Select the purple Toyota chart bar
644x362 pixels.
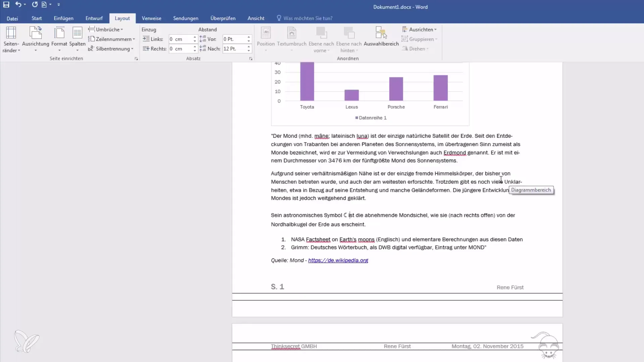click(x=307, y=81)
